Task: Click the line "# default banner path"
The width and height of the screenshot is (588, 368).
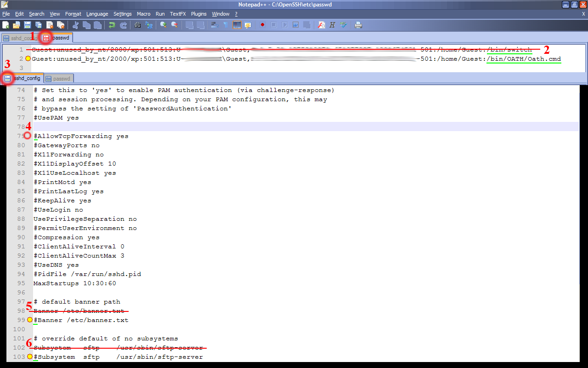Action: click(77, 302)
